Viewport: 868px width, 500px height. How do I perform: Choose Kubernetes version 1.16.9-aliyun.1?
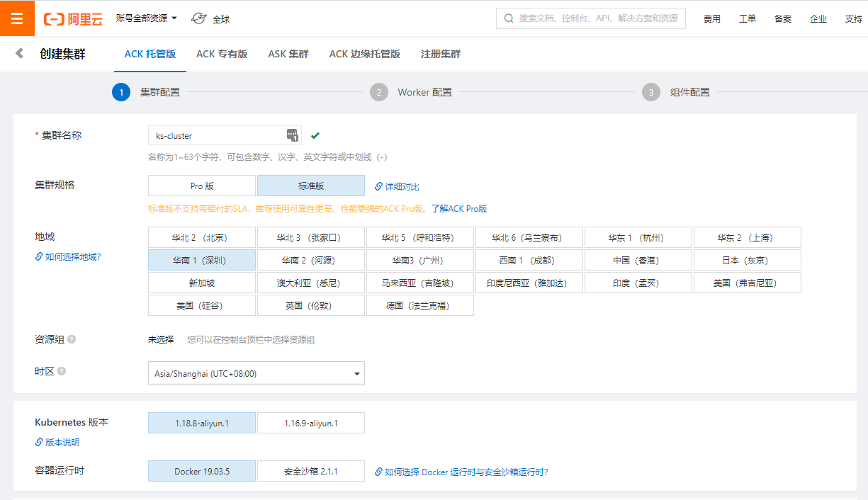point(311,424)
